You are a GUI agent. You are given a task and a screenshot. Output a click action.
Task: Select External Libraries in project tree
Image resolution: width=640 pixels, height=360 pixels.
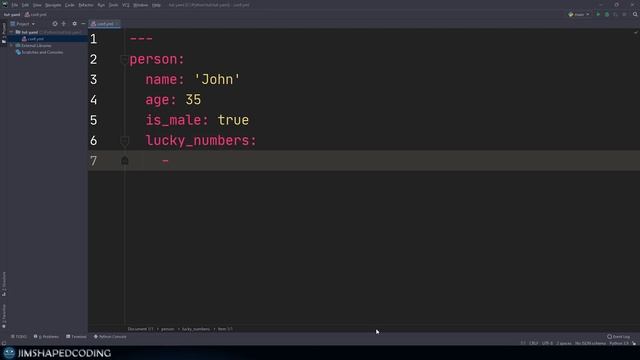coord(33,46)
